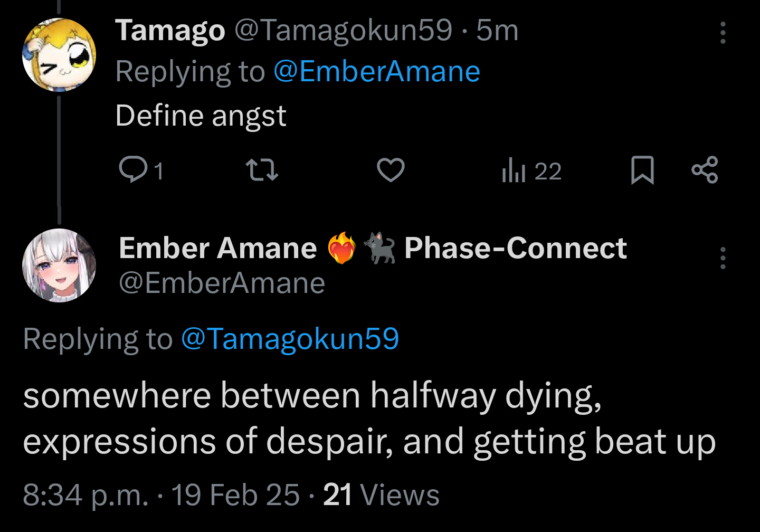Share Tamago's tweet
Viewport: 760px width, 532px height.
pos(705,170)
